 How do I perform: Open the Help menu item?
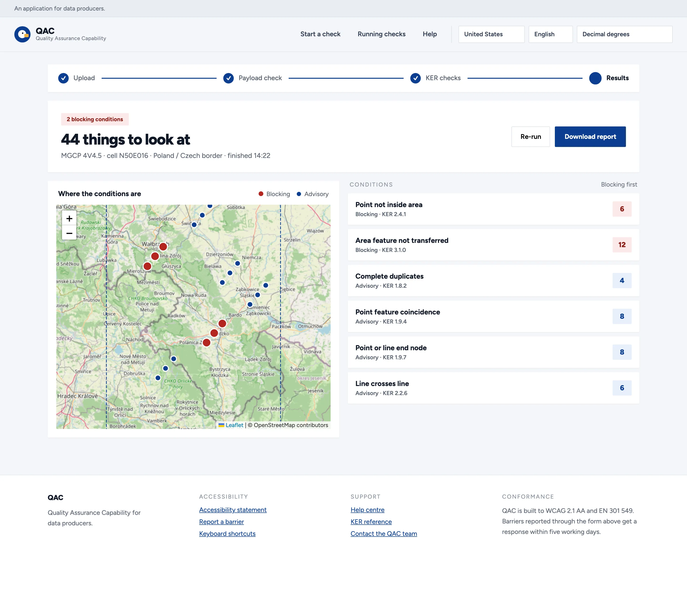pyautogui.click(x=429, y=34)
